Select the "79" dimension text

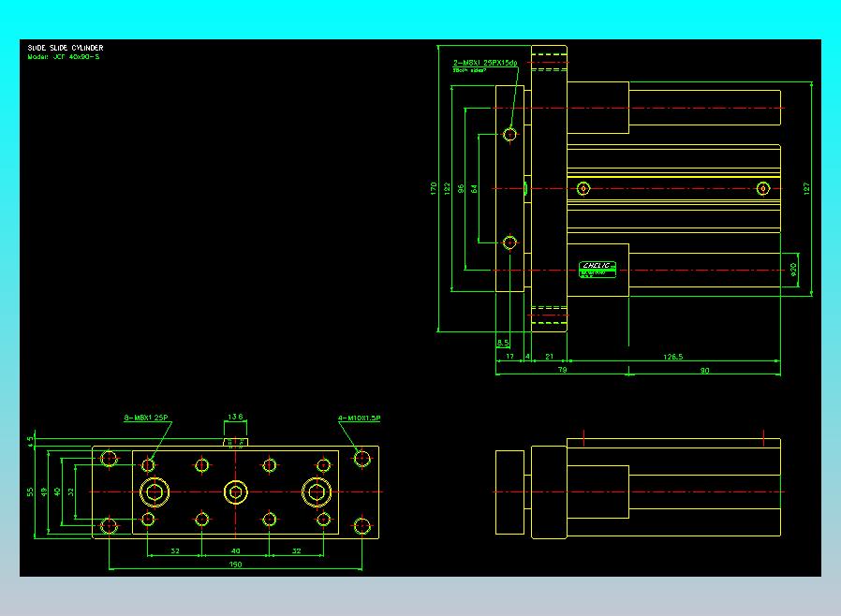click(x=562, y=370)
